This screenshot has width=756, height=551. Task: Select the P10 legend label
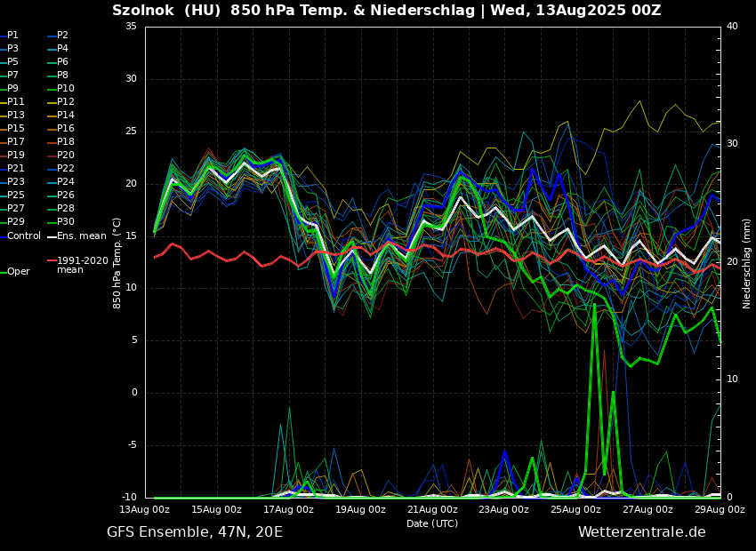pos(65,89)
